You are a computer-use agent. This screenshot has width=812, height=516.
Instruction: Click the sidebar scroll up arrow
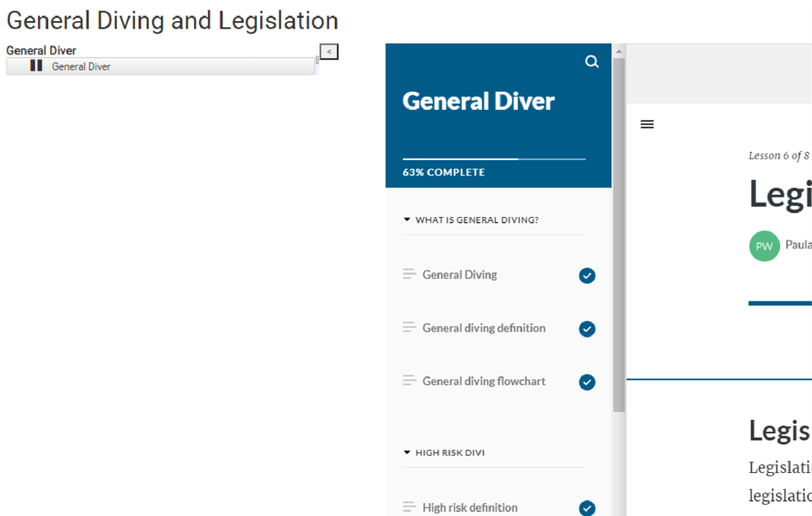[619, 51]
